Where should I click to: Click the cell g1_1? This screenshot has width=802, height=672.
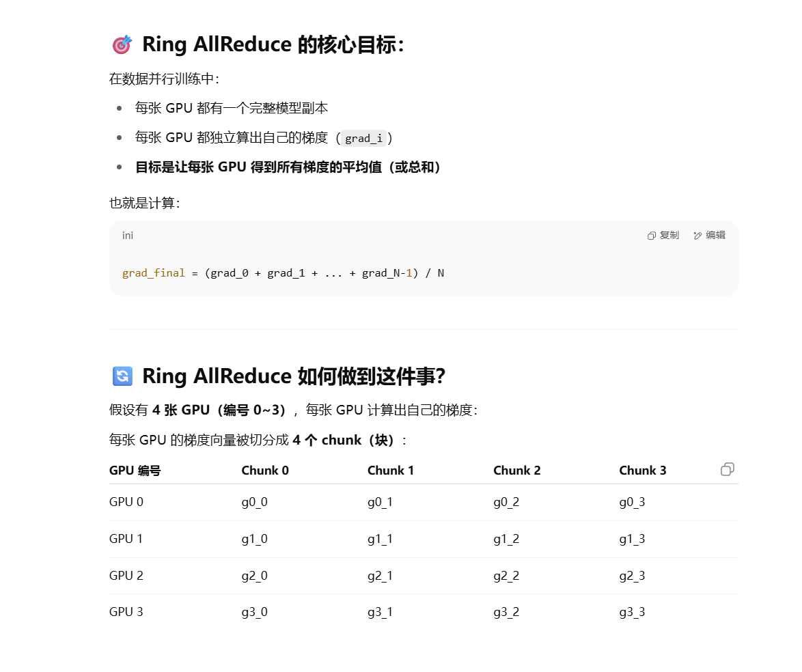pyautogui.click(x=380, y=539)
